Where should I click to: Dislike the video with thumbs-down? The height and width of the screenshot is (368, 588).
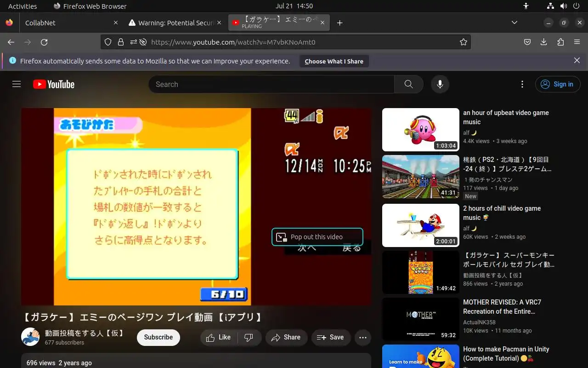[249, 338]
